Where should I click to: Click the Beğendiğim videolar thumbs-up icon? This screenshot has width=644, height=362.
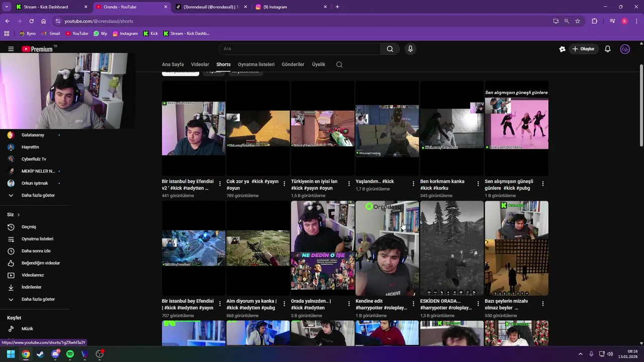(11, 263)
